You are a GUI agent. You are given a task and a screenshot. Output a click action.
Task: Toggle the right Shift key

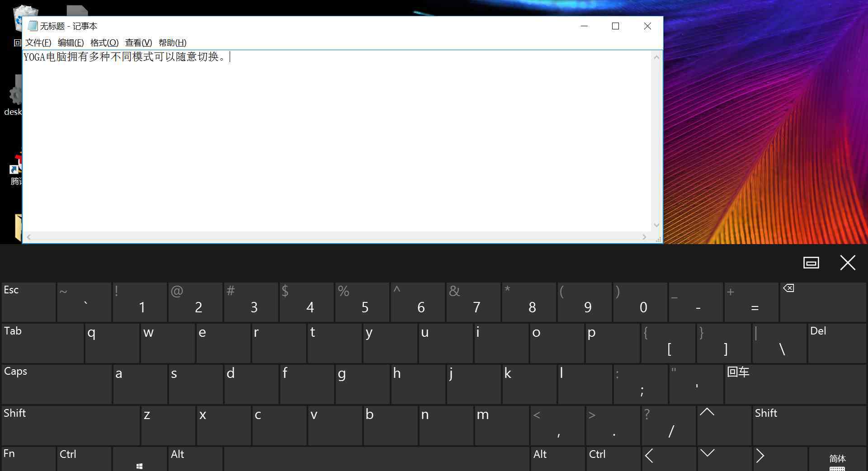click(x=809, y=425)
